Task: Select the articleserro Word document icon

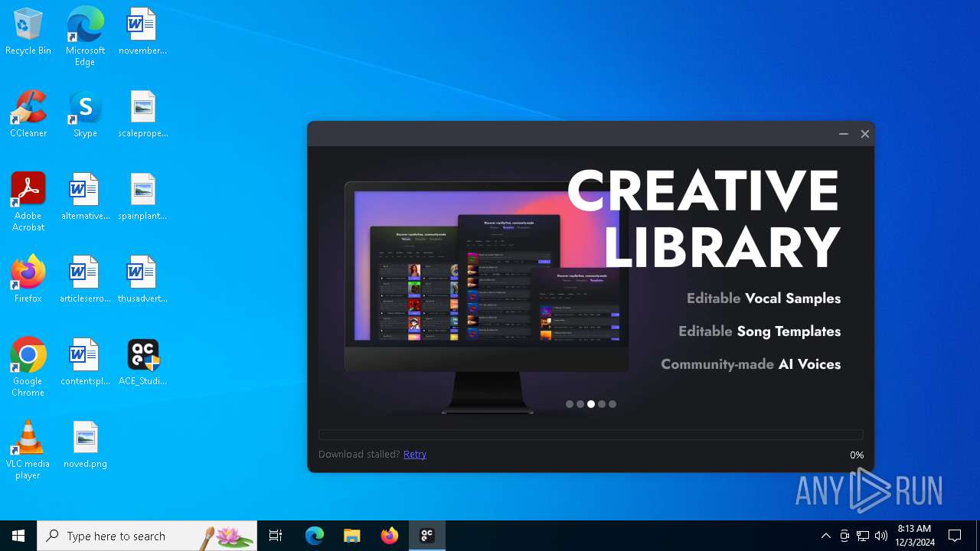Action: point(85,280)
